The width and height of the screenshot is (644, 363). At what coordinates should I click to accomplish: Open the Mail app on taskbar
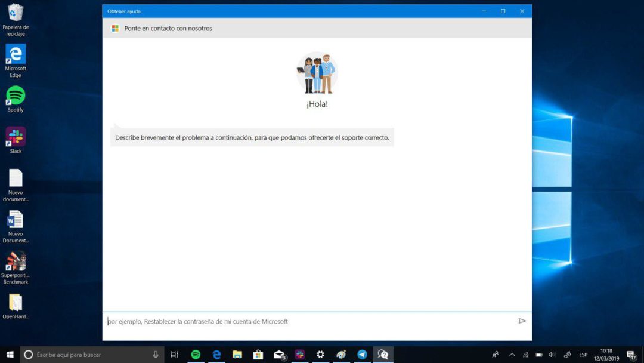coord(279,355)
